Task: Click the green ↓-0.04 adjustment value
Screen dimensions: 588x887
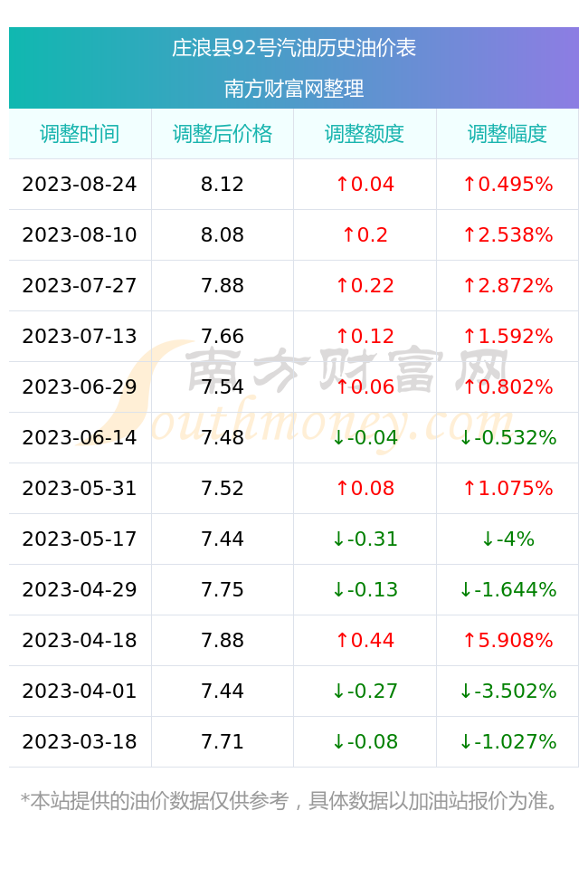Action: click(365, 437)
